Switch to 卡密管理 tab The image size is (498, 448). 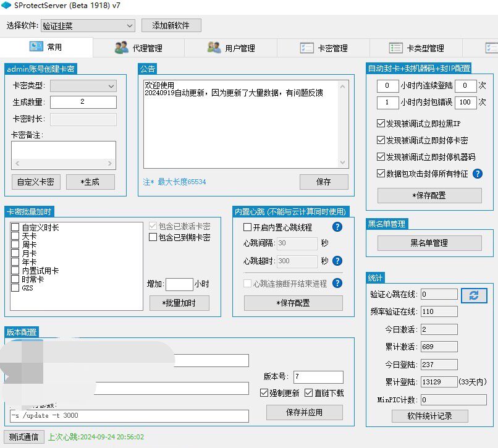324,48
